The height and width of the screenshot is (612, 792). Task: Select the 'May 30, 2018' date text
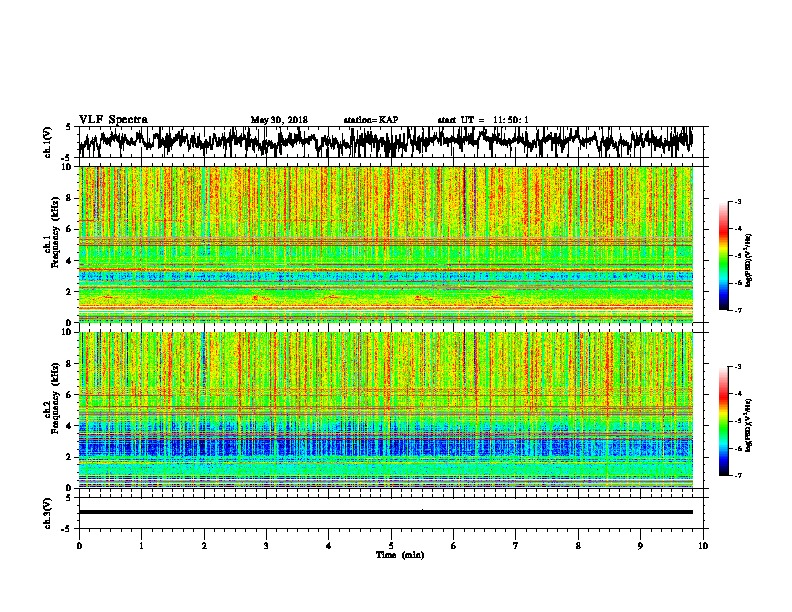click(x=279, y=120)
